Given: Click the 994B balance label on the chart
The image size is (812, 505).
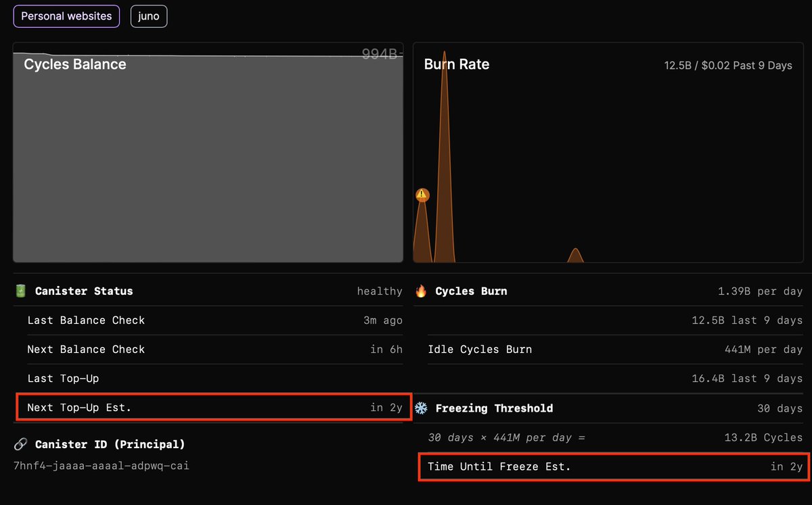Looking at the screenshot, I should click(x=382, y=54).
